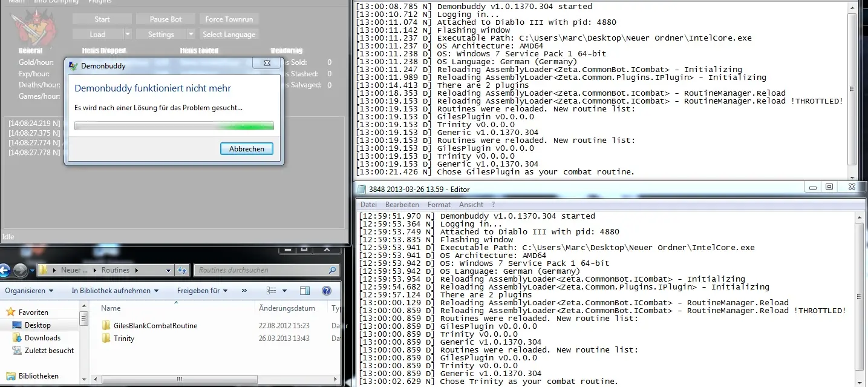The height and width of the screenshot is (387, 868).
Task: Select Bibliotheken in the navigation pane
Action: click(38, 376)
